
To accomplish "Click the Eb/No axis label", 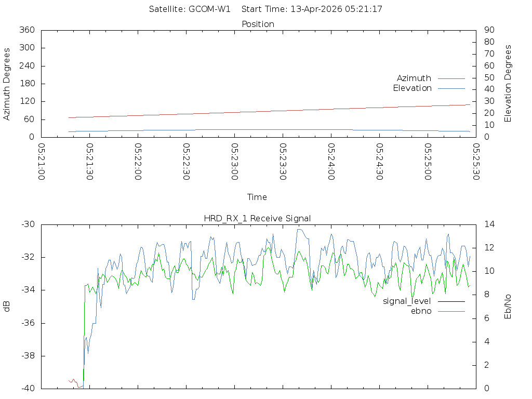I will pos(508,307).
